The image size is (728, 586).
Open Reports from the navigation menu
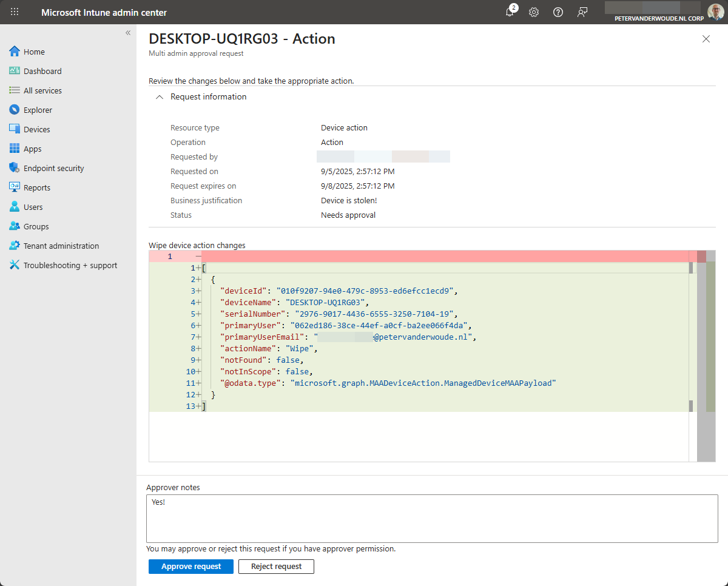pos(36,187)
